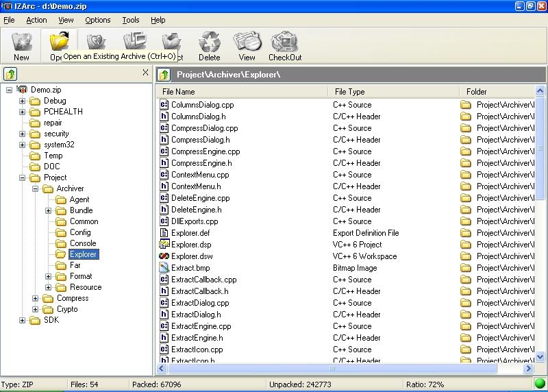Select file CompressEngine.cpp
Screen dimensions: 548x392
point(206,151)
